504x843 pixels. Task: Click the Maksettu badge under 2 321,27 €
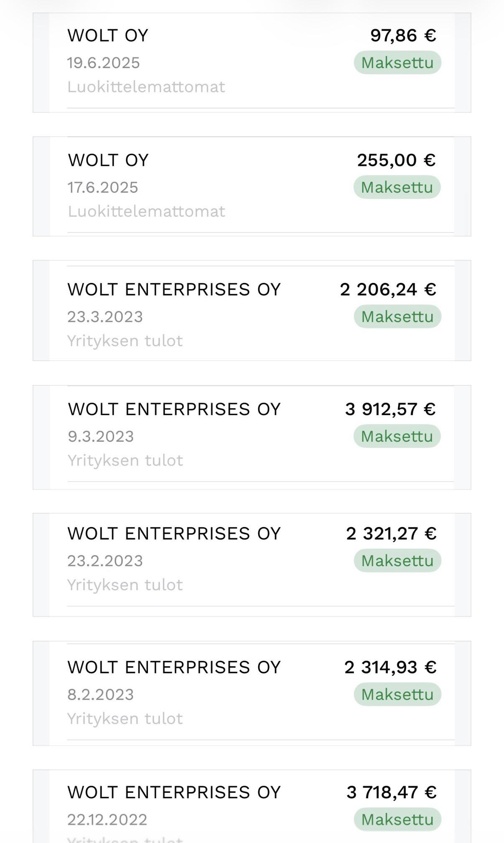pyautogui.click(x=397, y=561)
